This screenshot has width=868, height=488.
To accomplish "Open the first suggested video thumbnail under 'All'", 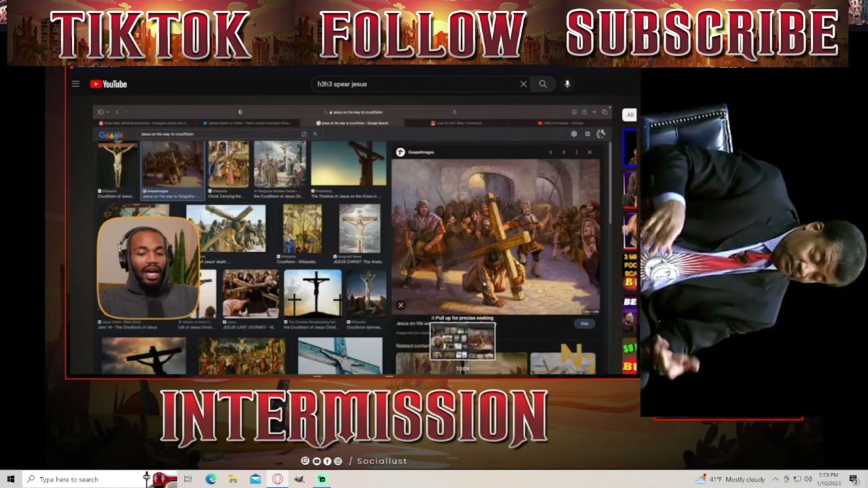I will [630, 148].
